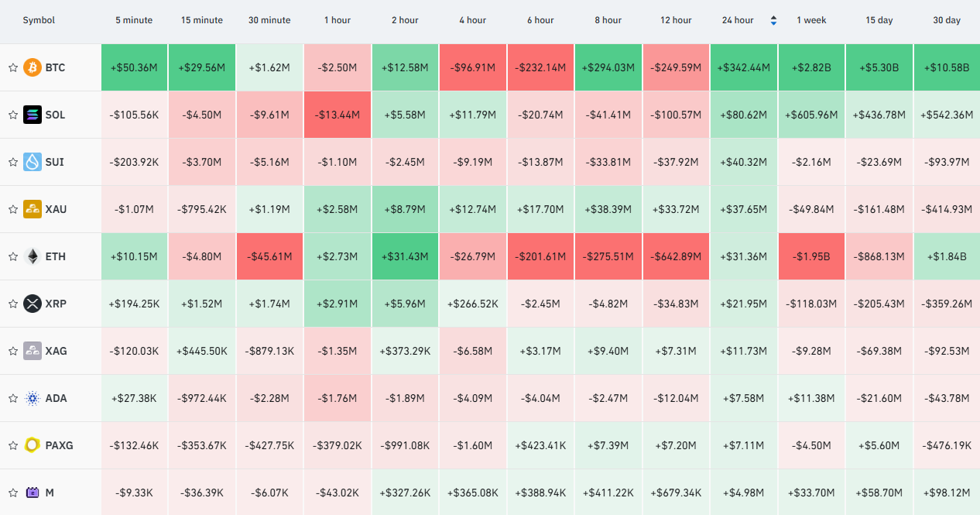Image resolution: width=980 pixels, height=515 pixels.
Task: Click the Solana SOL coin icon
Action: 33,115
